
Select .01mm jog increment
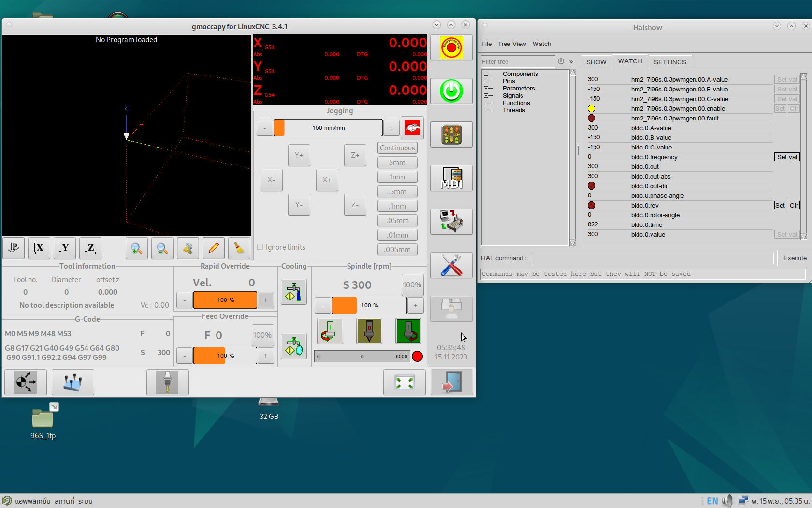[x=397, y=235]
